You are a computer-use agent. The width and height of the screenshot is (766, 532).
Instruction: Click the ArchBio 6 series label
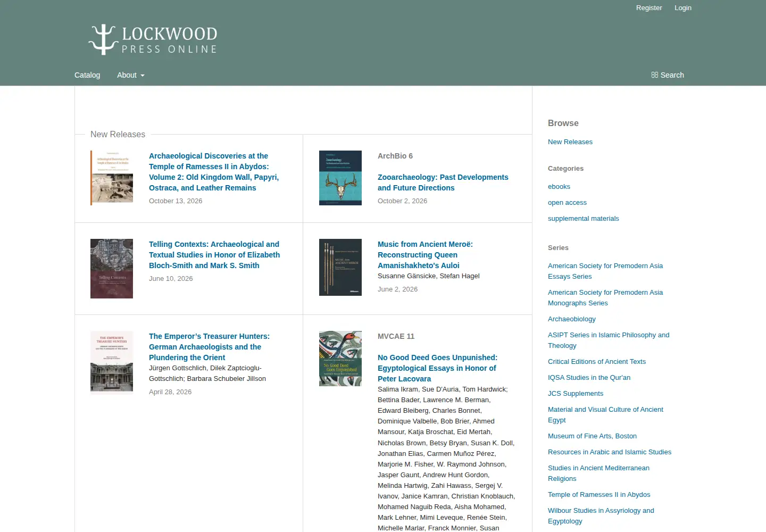tap(395, 156)
